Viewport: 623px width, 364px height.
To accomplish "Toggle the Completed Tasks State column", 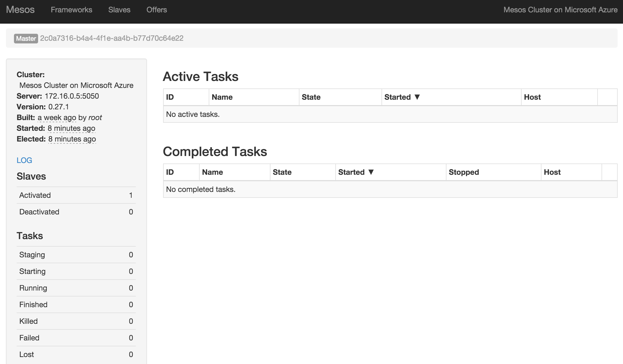I will [282, 172].
